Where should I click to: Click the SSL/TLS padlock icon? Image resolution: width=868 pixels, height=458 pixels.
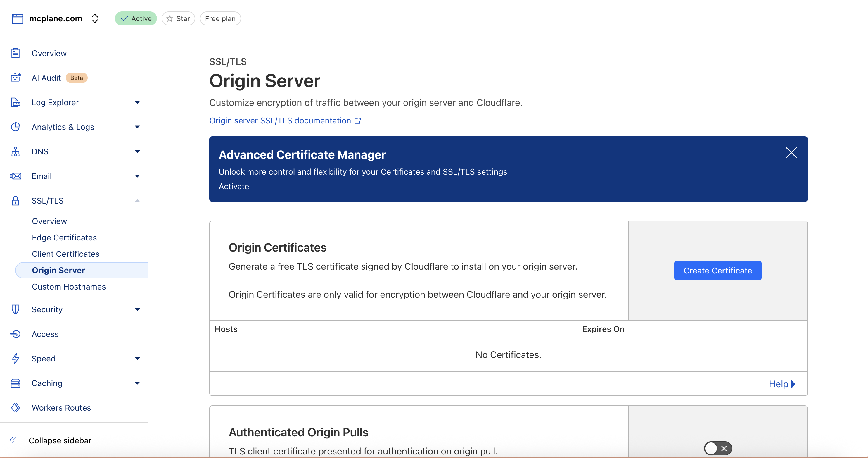[15, 201]
